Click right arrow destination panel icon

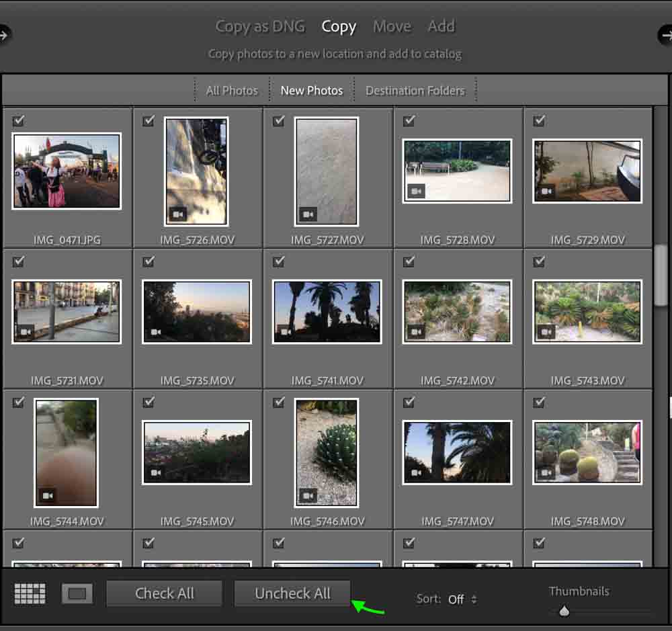tap(665, 35)
